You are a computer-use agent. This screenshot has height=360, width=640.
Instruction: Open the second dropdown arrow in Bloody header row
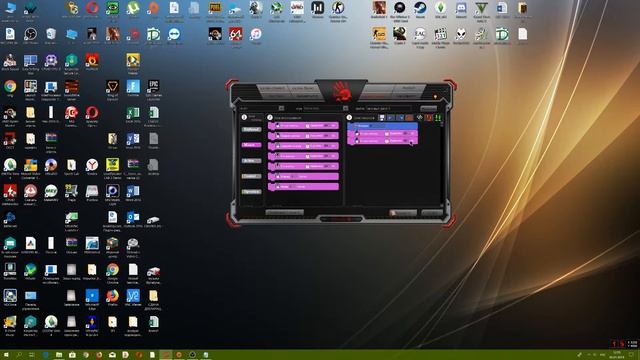tap(346, 108)
